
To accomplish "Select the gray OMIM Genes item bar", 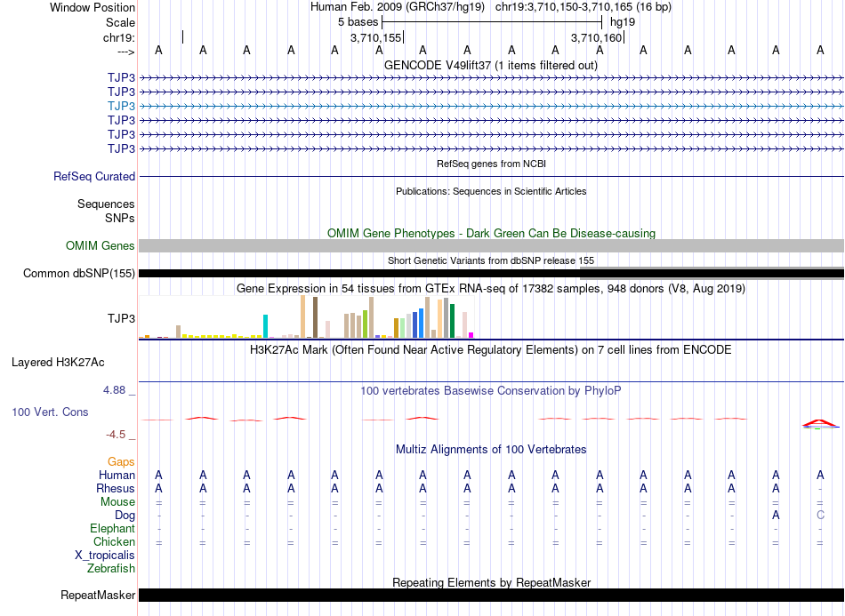I will (491, 246).
